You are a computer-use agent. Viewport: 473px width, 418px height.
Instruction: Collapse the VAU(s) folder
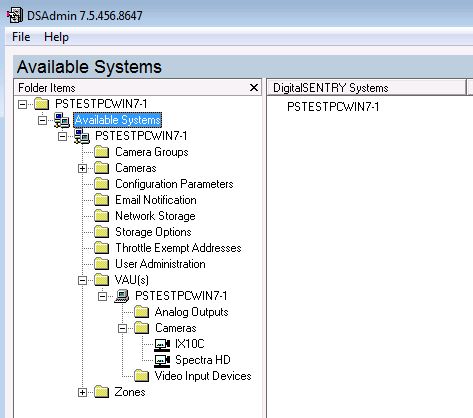click(82, 280)
